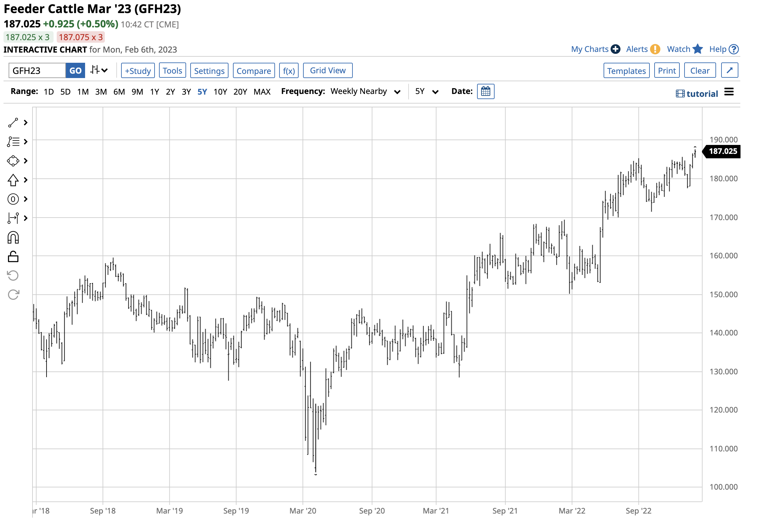The image size is (761, 532).
Task: Select the up-arrow shape tool
Action: click(13, 180)
